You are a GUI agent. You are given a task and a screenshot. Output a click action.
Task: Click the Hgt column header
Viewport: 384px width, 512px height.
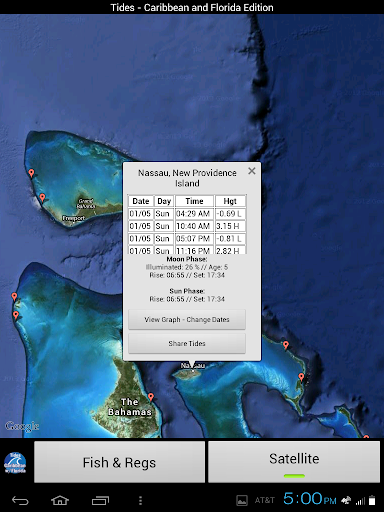pos(230,201)
